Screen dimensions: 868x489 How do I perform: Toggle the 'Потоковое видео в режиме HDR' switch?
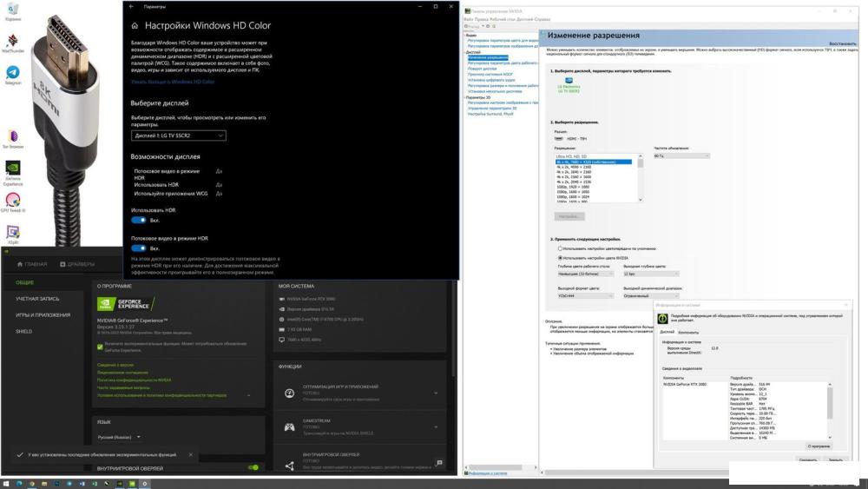(x=138, y=248)
